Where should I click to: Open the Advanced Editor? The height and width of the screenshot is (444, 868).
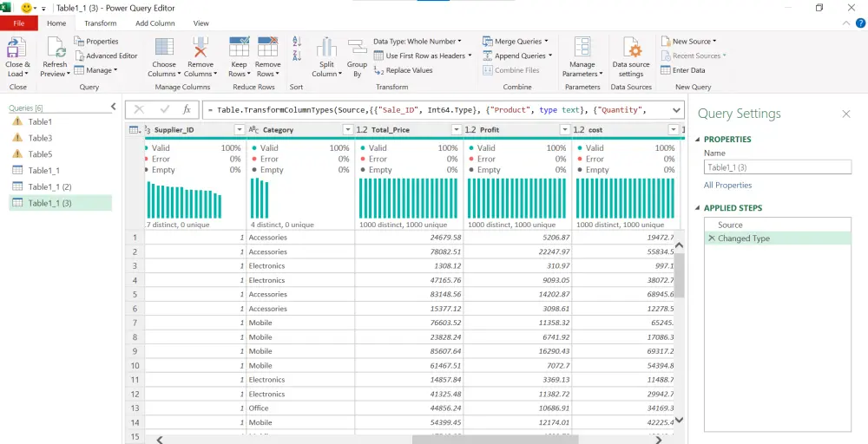coord(106,55)
